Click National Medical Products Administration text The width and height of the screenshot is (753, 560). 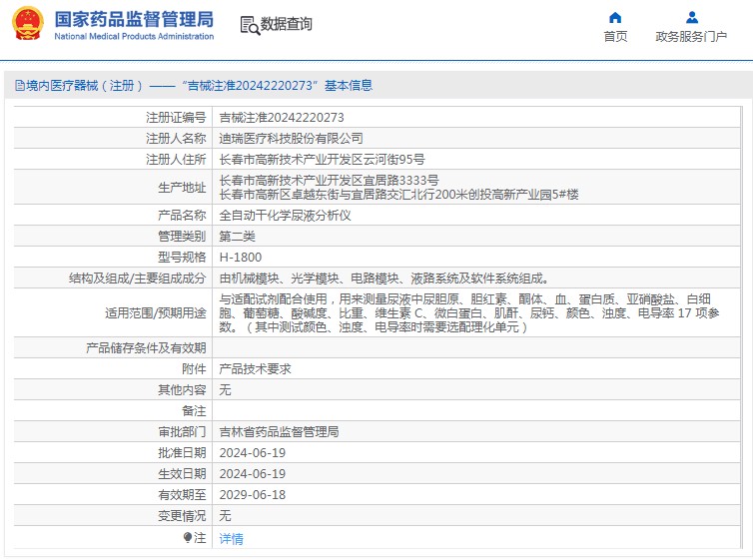click(134, 37)
